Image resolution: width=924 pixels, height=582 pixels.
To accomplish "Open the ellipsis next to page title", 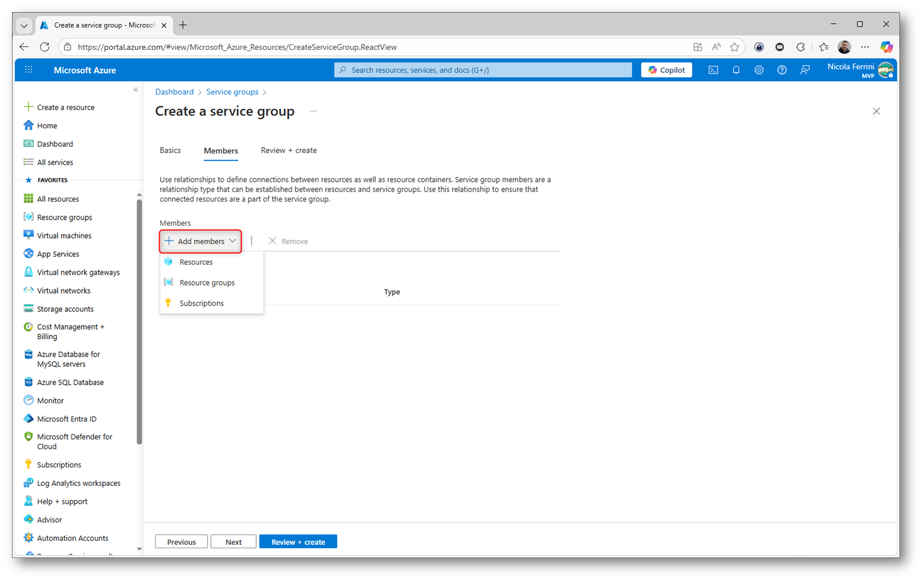I will [313, 112].
